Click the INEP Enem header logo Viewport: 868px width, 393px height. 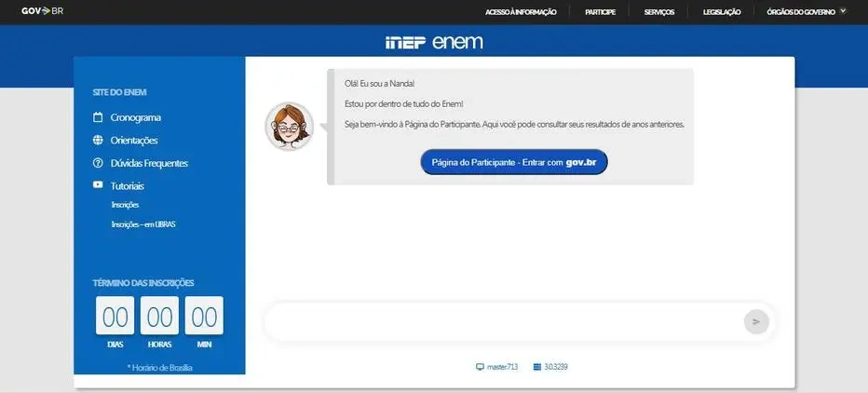coord(434,42)
